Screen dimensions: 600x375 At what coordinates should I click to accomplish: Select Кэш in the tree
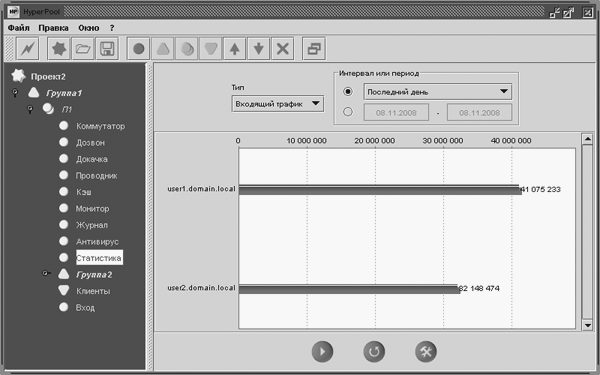(84, 192)
